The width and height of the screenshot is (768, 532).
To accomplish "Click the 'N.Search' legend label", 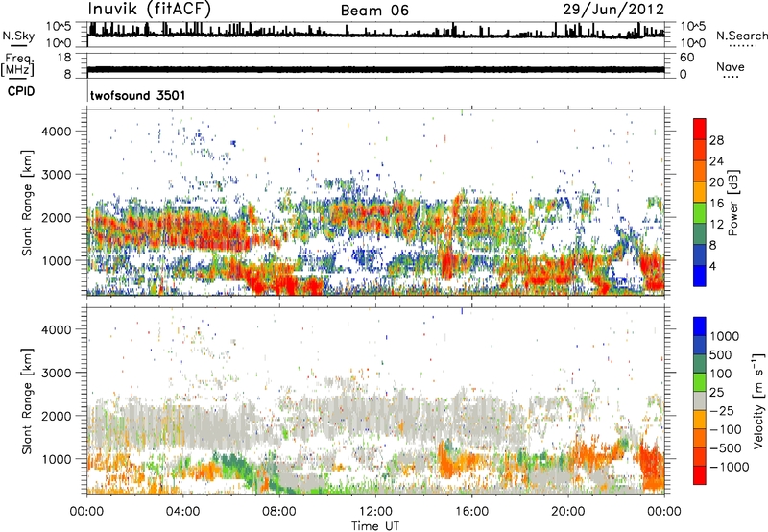I will coord(741,36).
